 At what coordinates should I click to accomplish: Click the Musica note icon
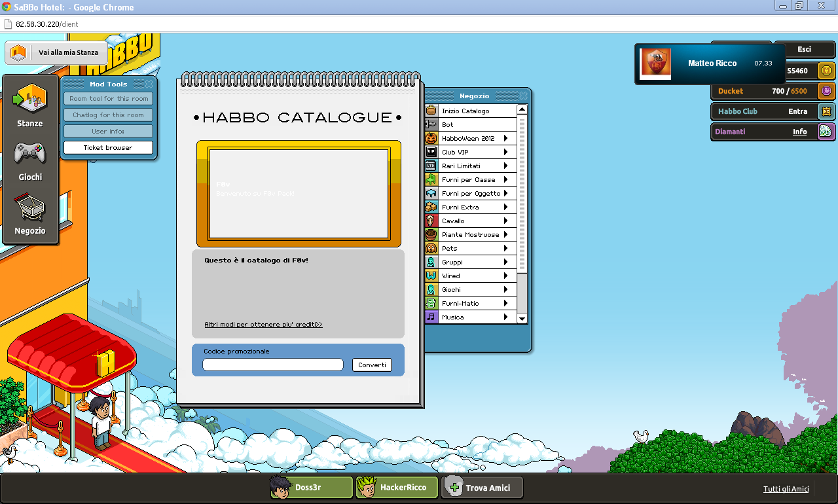pos(431,317)
